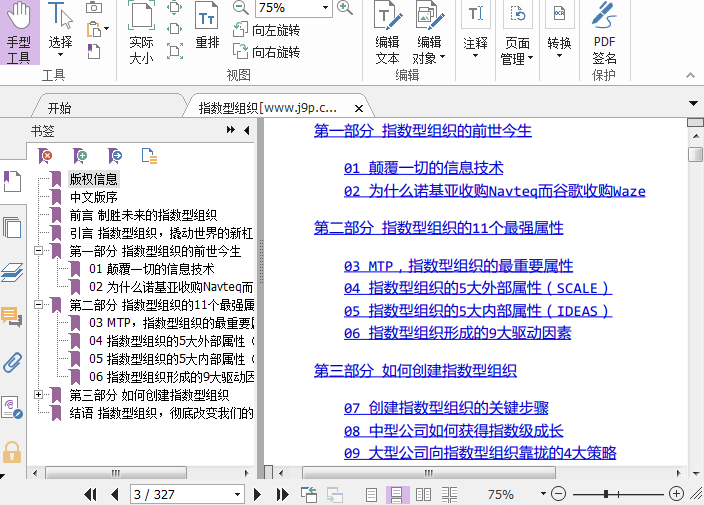Open the Attachments paperclip panel
Screen dimensions: 704x505
[12, 363]
